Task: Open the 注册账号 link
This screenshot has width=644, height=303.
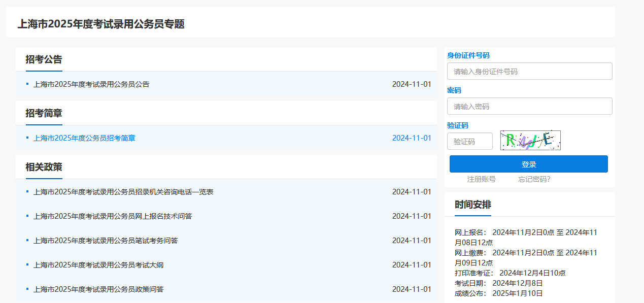Action: [x=481, y=179]
